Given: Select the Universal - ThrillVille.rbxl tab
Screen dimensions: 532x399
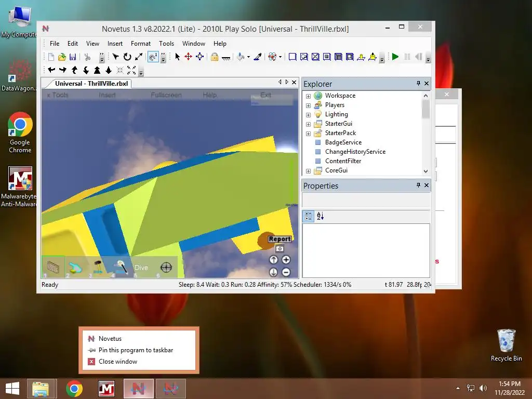Looking at the screenshot, I should 91,84.
